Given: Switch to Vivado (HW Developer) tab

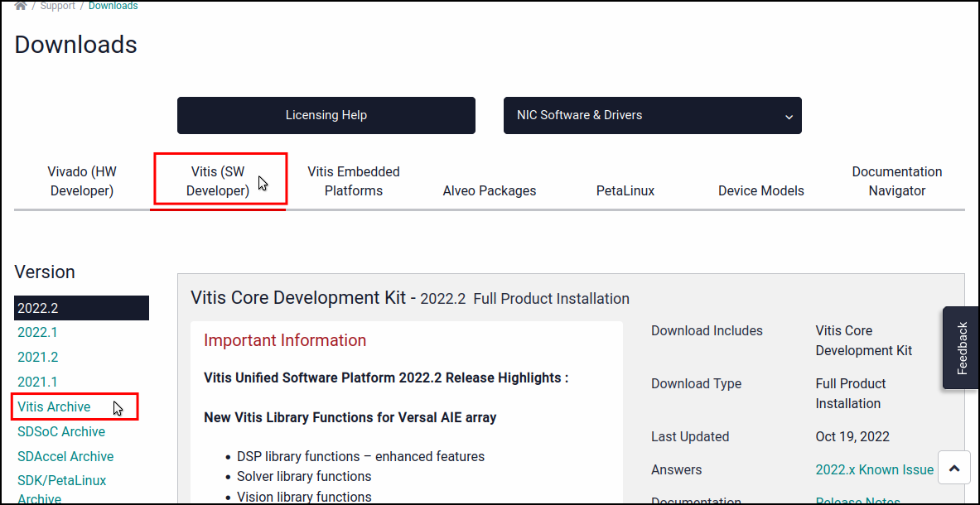Looking at the screenshot, I should click(x=82, y=181).
